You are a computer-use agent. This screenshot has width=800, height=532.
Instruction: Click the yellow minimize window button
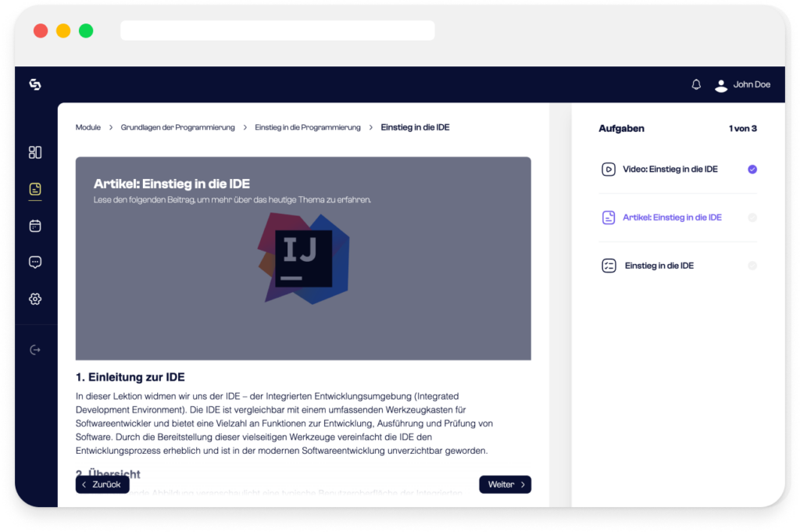point(63,30)
